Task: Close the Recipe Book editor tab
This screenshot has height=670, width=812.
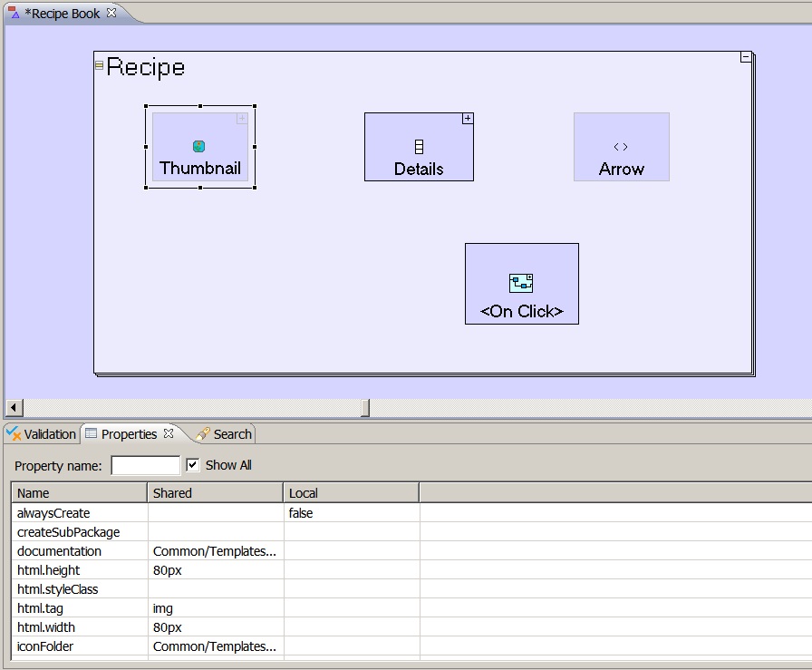Action: [111, 13]
